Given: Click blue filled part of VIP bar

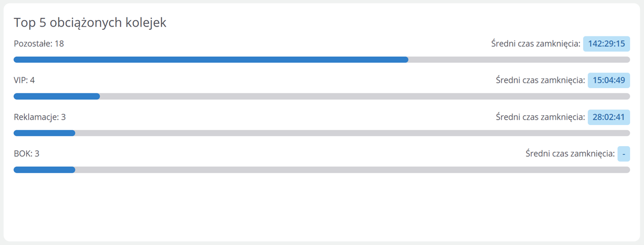Looking at the screenshot, I should coord(56,96).
